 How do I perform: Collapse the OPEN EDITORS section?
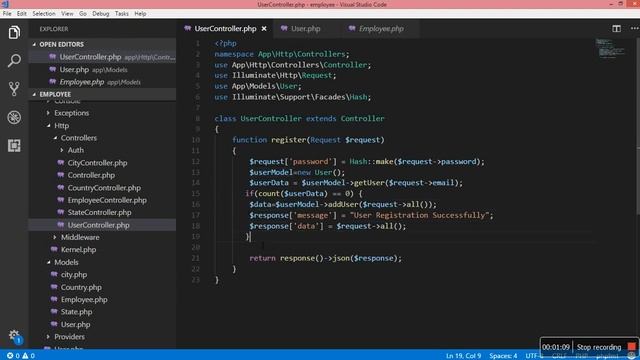point(34,44)
